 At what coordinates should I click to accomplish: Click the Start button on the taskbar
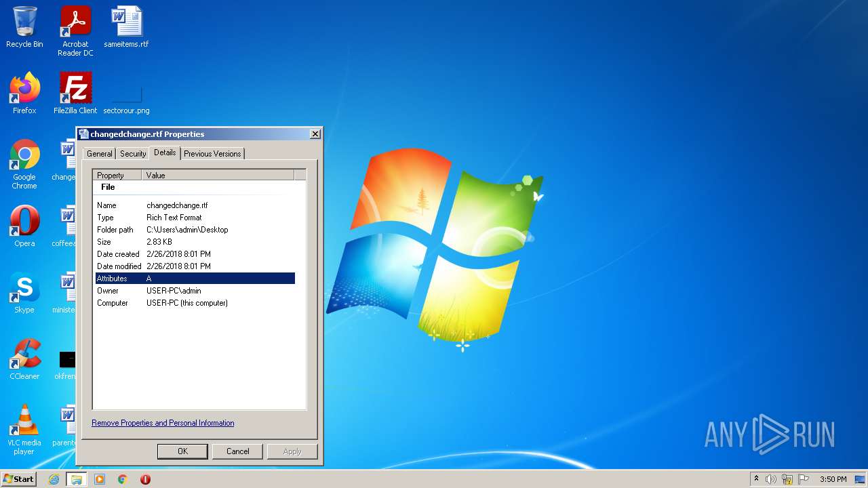(18, 479)
